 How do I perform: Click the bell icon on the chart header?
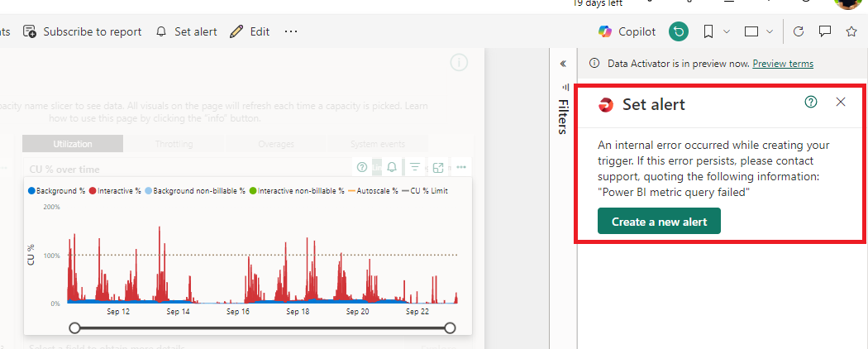click(x=391, y=167)
